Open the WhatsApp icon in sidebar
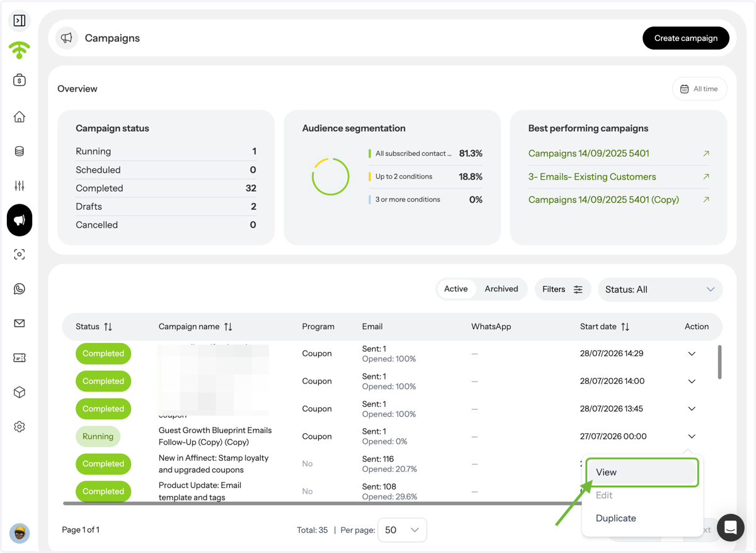 (20, 289)
